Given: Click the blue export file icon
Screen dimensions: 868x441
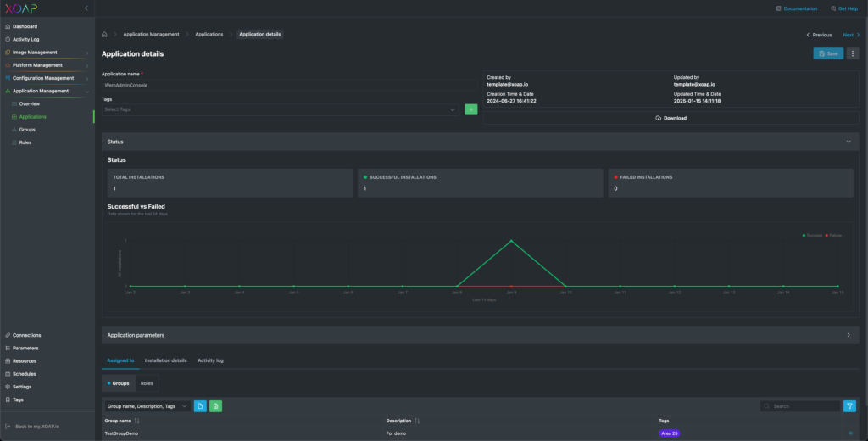Looking at the screenshot, I should pos(200,406).
